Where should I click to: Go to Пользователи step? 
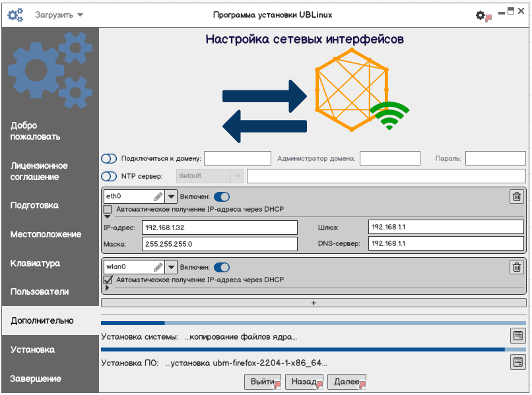[40, 291]
